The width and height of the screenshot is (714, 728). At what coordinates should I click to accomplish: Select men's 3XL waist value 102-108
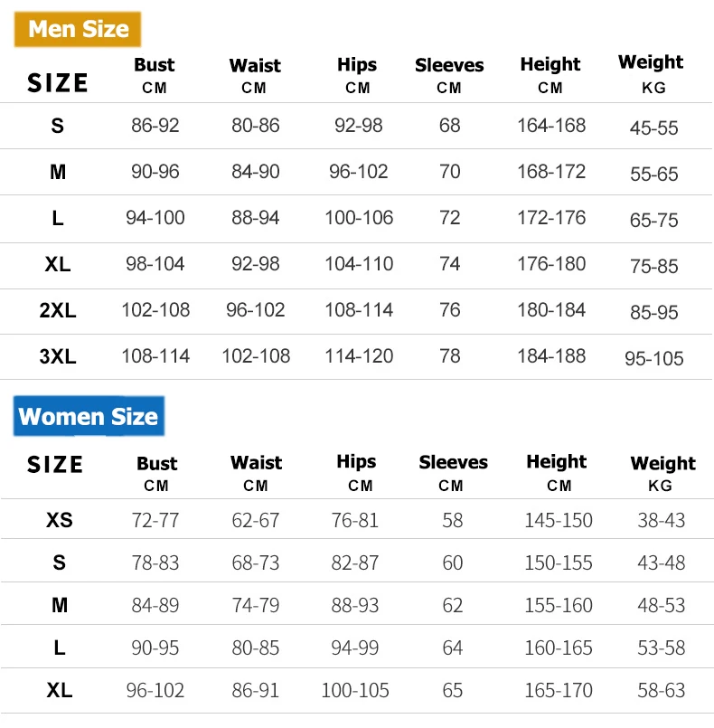(x=256, y=356)
